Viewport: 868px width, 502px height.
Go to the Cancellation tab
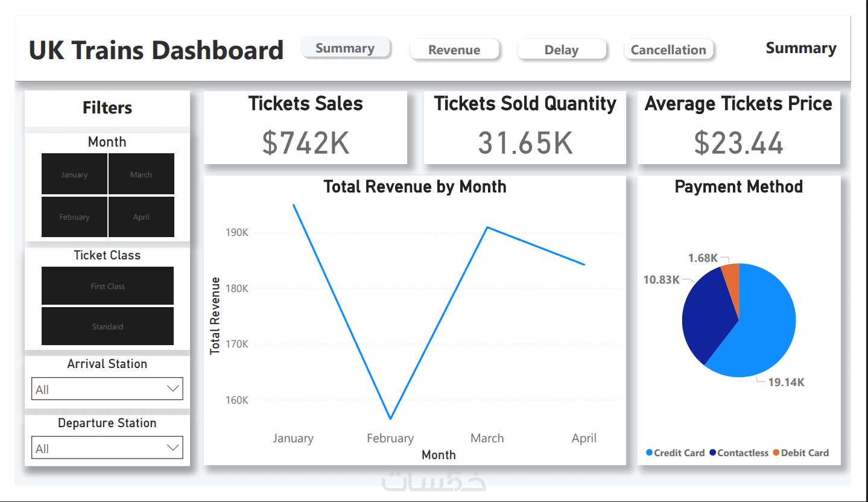[668, 49]
